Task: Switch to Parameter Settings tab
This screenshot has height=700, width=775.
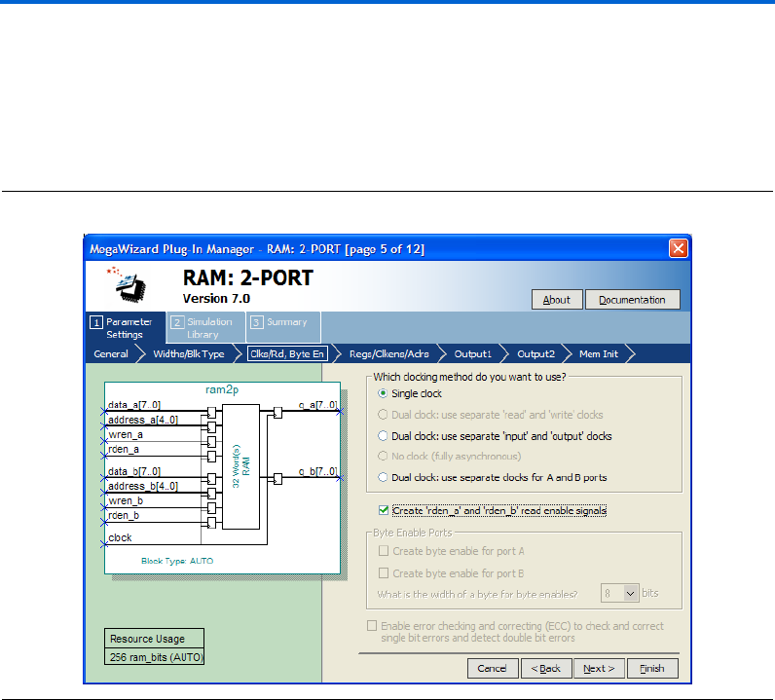Action: click(x=126, y=328)
